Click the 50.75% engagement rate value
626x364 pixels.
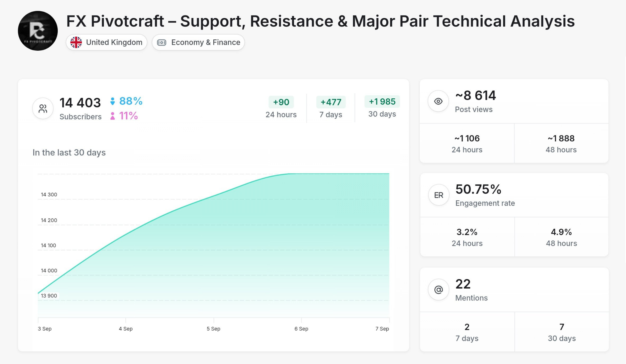[478, 189]
